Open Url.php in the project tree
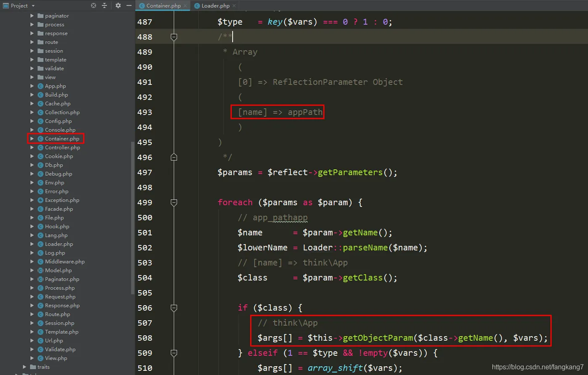The width and height of the screenshot is (588, 375). coord(54,341)
